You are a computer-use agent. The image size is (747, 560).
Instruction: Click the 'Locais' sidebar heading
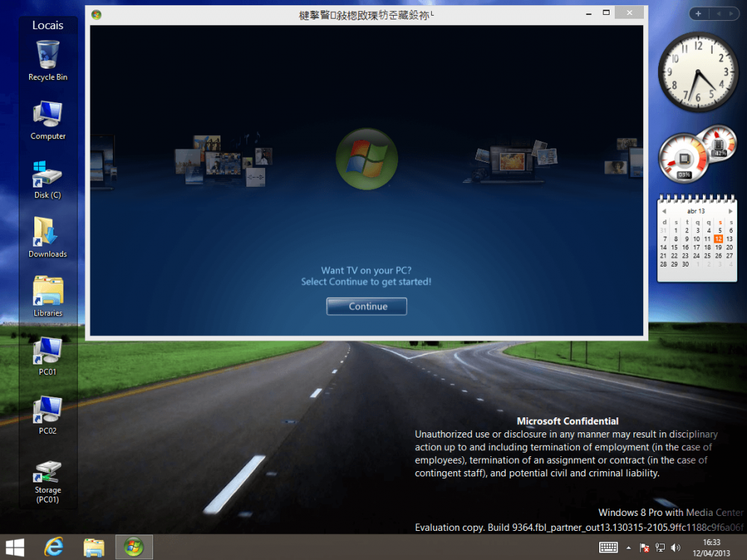[x=48, y=25]
